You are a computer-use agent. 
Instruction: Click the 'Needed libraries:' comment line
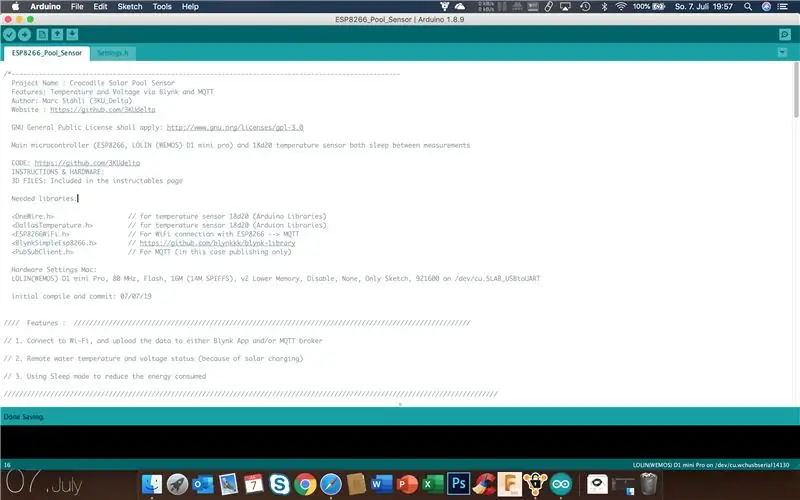coord(44,198)
